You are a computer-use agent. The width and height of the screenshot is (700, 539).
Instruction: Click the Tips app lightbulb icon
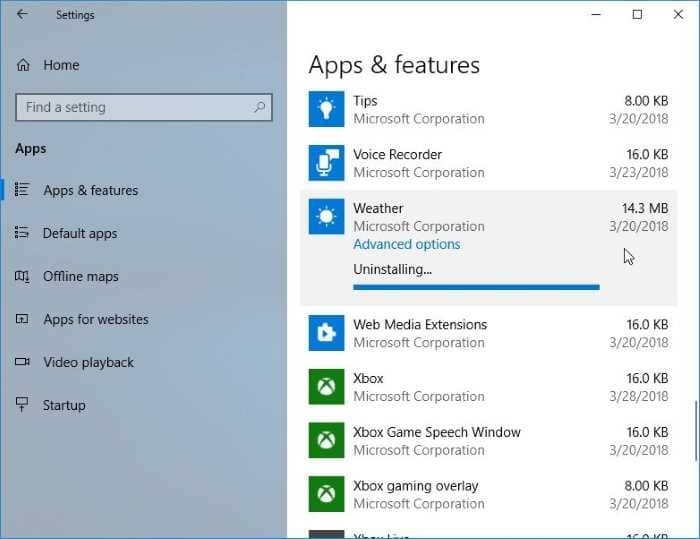point(326,109)
